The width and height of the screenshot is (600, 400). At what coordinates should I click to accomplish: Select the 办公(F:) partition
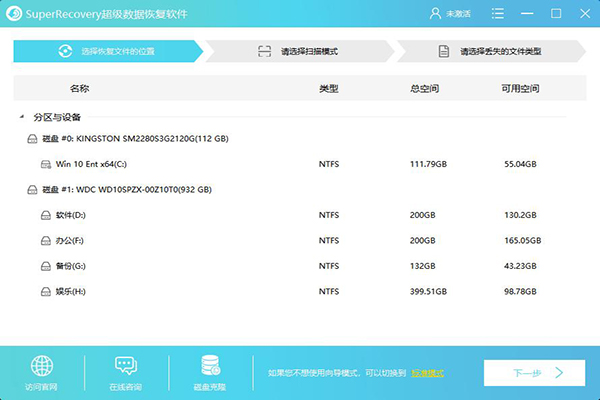click(x=70, y=240)
